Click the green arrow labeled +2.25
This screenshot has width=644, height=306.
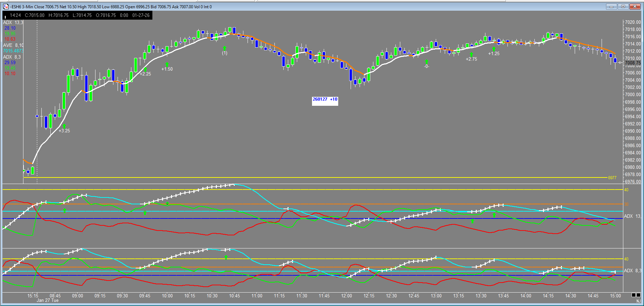coord(145,69)
